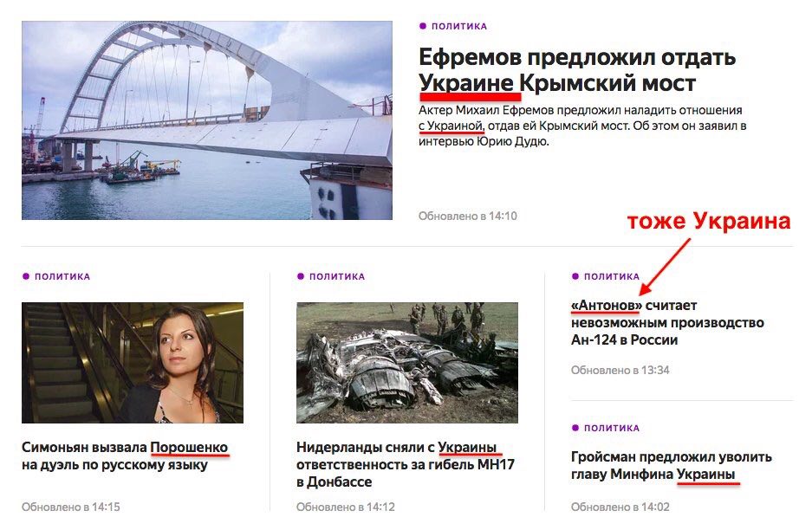Open the MH17 wreckage photo
The height and width of the screenshot is (530, 812).
[407, 363]
